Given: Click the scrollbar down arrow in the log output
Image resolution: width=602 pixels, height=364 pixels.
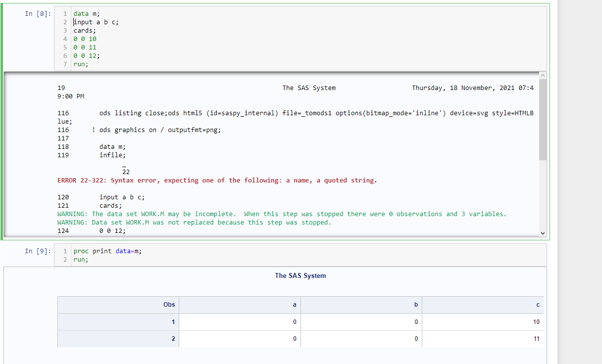Looking at the screenshot, I should (543, 232).
